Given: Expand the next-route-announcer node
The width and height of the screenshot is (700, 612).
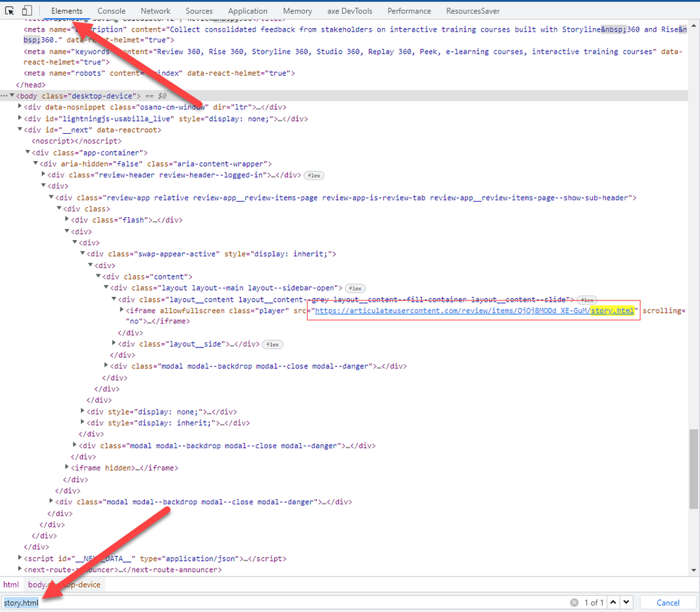Looking at the screenshot, I should click(x=20, y=569).
